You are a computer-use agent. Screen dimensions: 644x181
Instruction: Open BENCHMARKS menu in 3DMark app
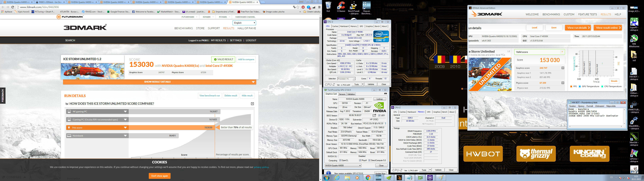click(x=551, y=14)
